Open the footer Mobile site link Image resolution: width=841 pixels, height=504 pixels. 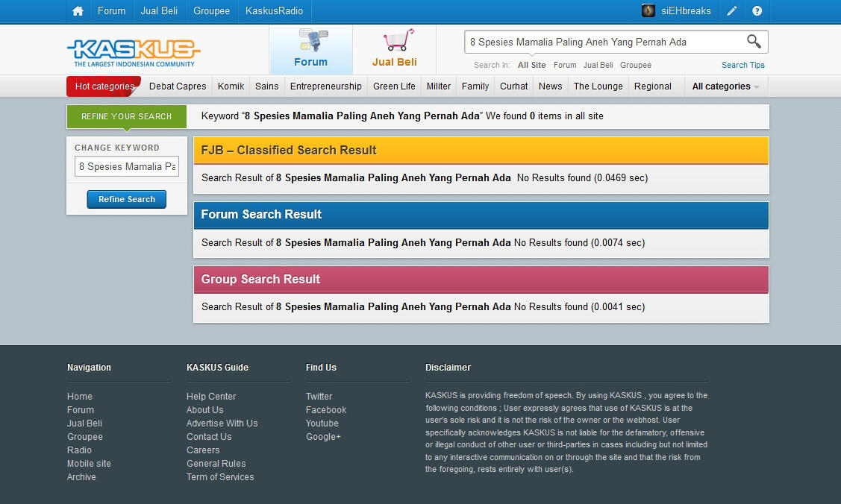pyautogui.click(x=89, y=463)
